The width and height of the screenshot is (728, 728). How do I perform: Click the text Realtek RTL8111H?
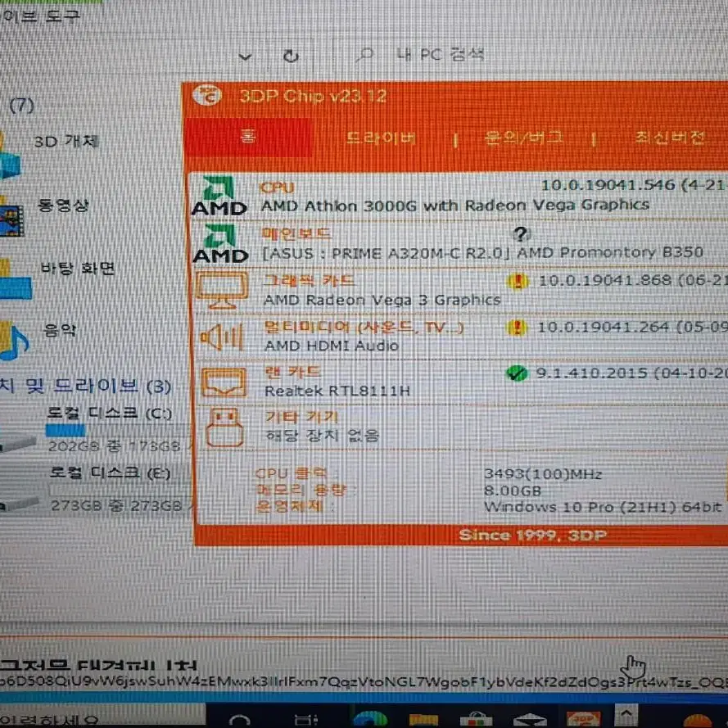(337, 391)
